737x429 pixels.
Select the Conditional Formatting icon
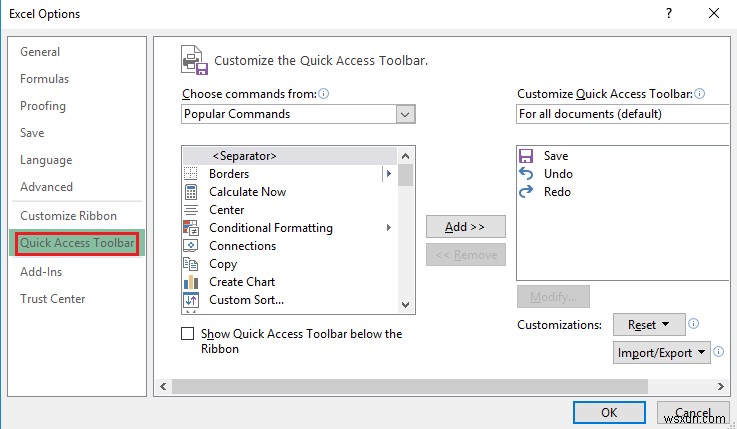191,228
